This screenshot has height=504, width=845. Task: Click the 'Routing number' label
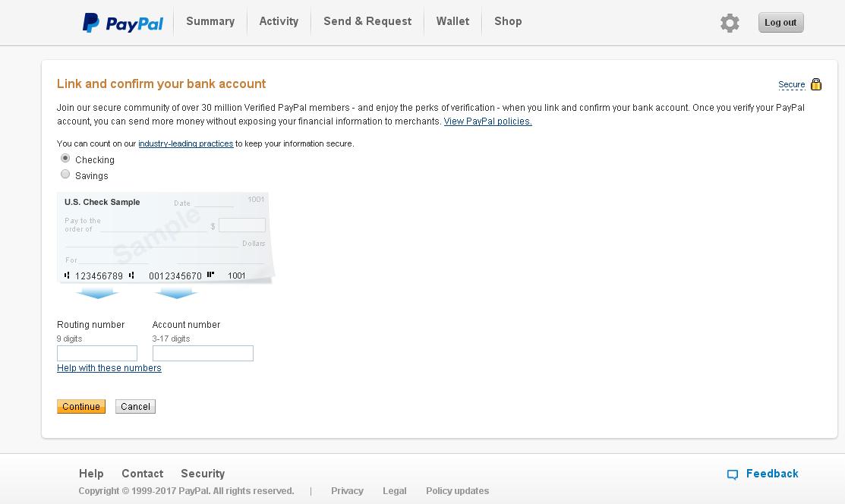(x=90, y=325)
